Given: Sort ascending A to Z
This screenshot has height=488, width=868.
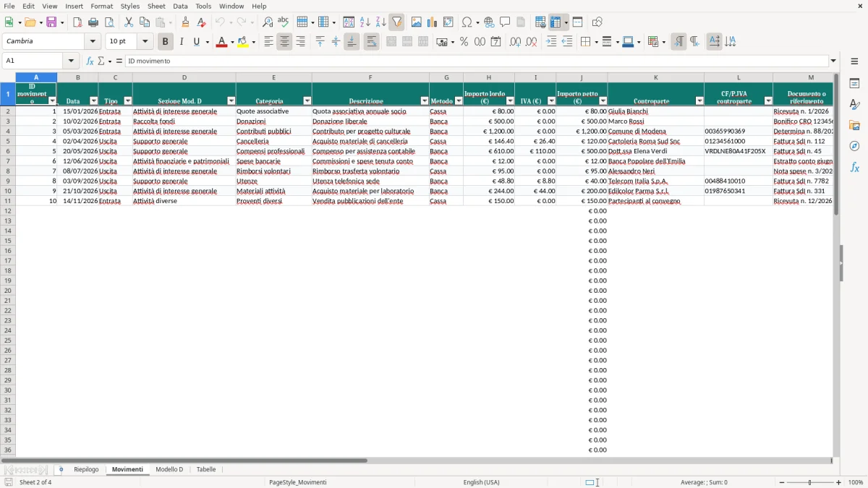Looking at the screenshot, I should tap(365, 22).
